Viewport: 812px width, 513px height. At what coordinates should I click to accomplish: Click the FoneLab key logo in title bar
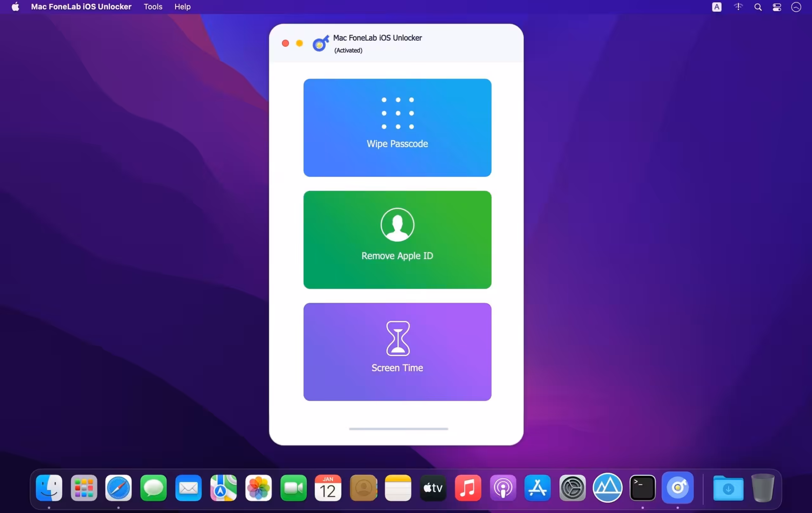click(x=320, y=43)
